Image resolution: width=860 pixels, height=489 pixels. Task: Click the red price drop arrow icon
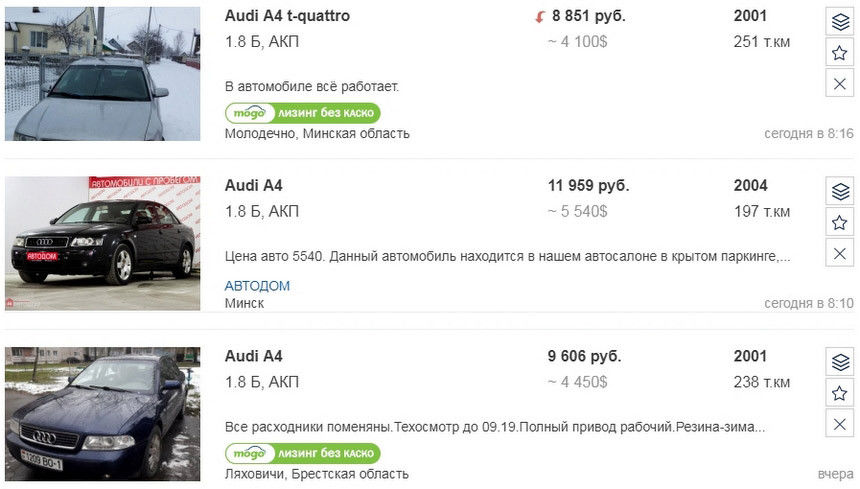[540, 17]
